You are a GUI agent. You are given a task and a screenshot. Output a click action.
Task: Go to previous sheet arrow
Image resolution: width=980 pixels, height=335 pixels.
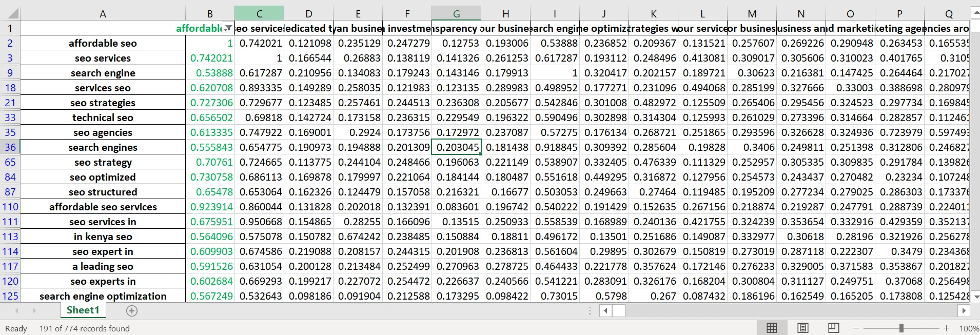(17, 311)
